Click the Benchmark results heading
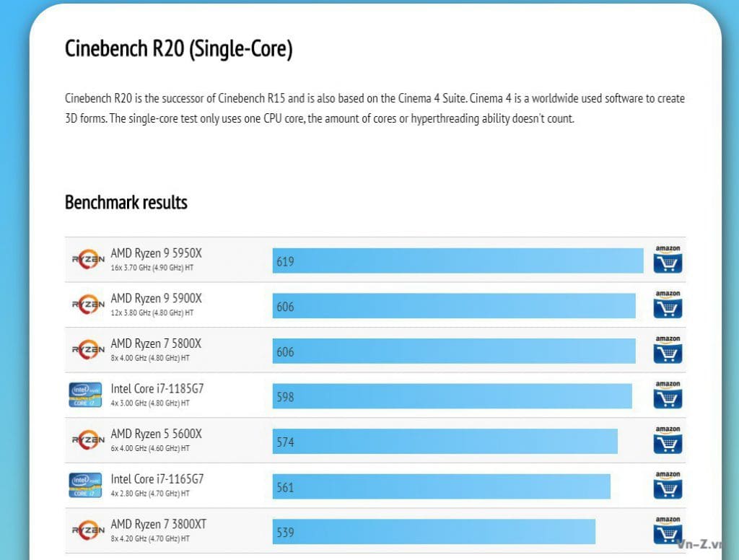739x560 pixels. (x=126, y=203)
